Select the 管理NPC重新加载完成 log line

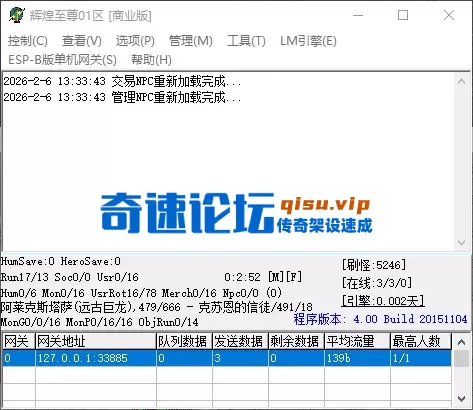coord(122,97)
